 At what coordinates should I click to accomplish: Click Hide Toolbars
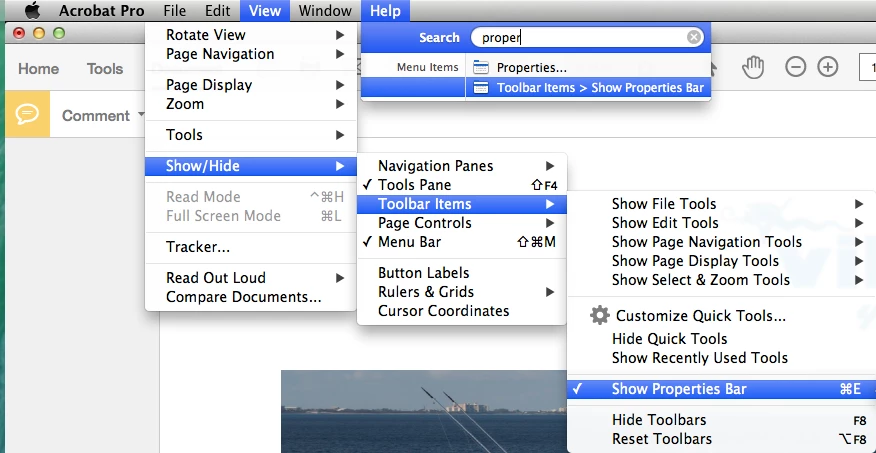click(x=721, y=420)
